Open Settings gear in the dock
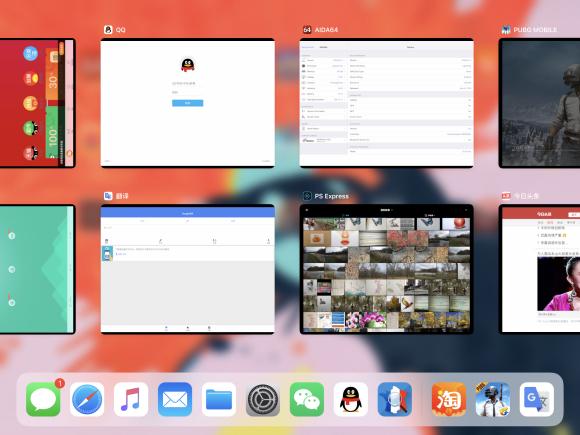Screen dimensions: 580x435 pyautogui.click(x=263, y=399)
